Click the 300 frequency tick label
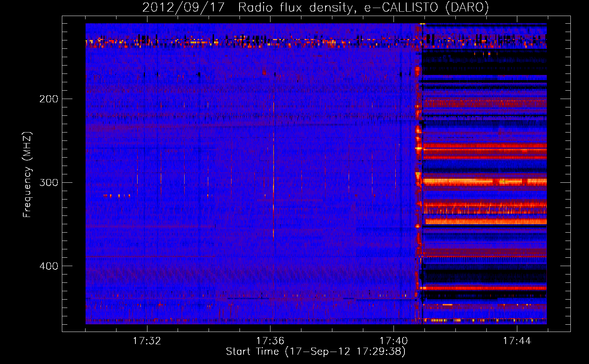This screenshot has height=364, width=589. (x=49, y=182)
